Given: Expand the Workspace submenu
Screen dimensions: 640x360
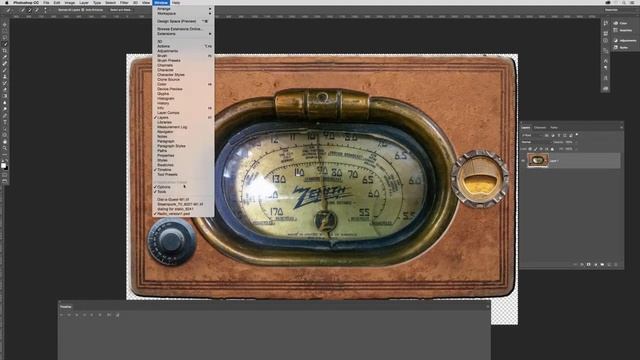Looking at the screenshot, I should pos(183,13).
